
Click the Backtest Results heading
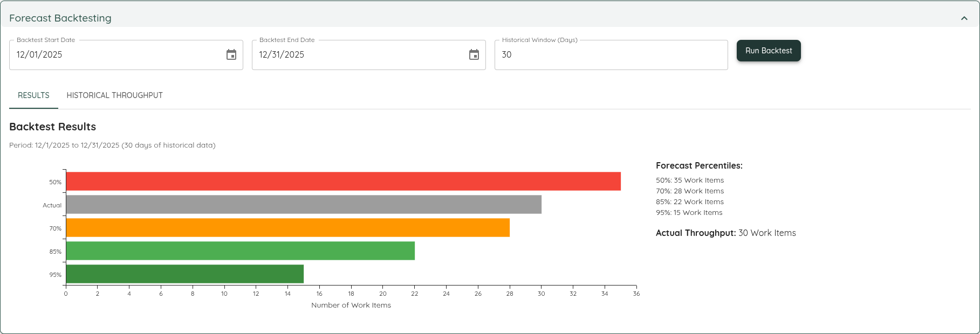[53, 127]
